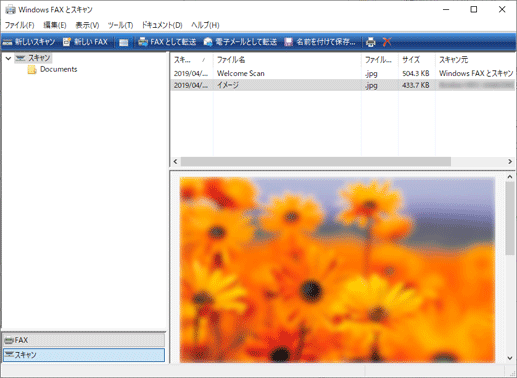Screen dimensions: 517x378
Task: Forward as e-mail toolbar button
Action: pyautogui.click(x=240, y=42)
